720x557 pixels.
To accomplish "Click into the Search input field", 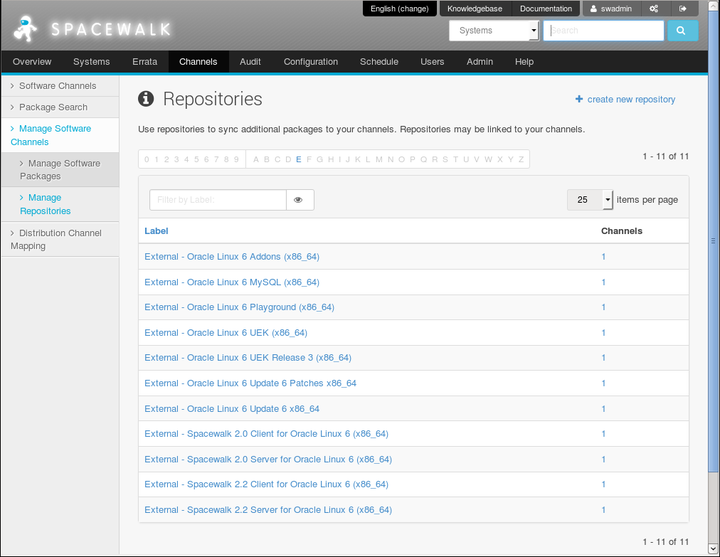I will (604, 31).
